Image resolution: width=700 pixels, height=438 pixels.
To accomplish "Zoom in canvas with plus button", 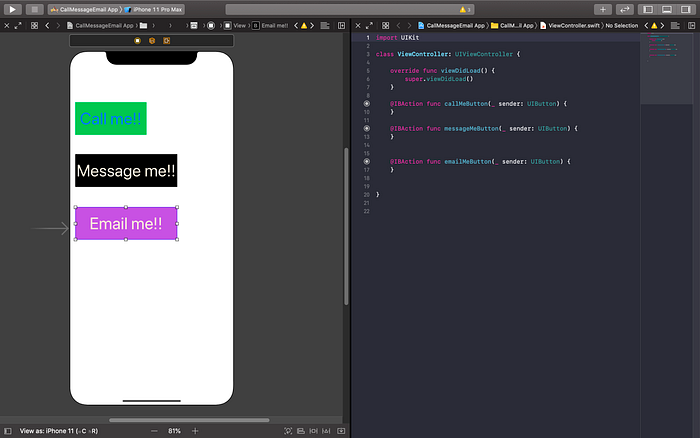I will click(x=195, y=430).
